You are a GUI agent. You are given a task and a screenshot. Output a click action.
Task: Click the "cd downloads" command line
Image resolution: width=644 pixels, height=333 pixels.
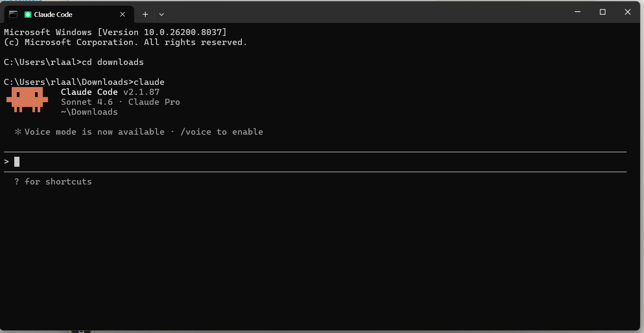[x=112, y=62]
